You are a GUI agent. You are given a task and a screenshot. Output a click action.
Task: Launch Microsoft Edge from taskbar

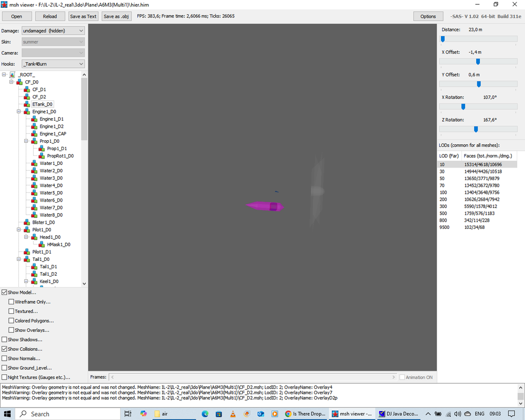pyautogui.click(x=205, y=414)
